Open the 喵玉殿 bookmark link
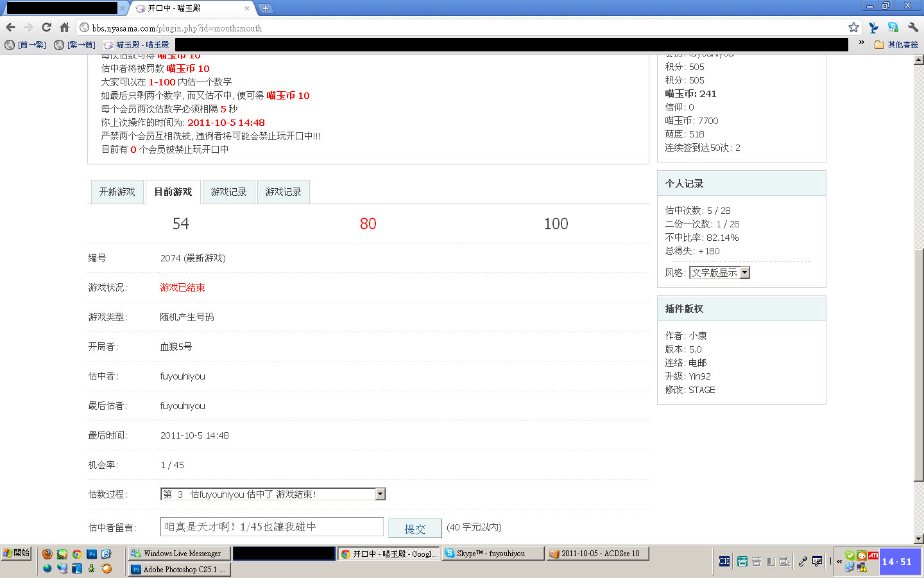 pyautogui.click(x=136, y=45)
